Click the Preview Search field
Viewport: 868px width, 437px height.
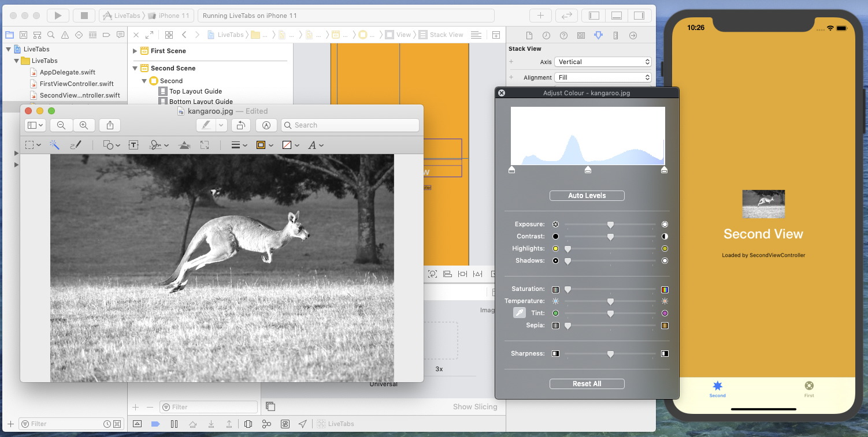point(350,125)
